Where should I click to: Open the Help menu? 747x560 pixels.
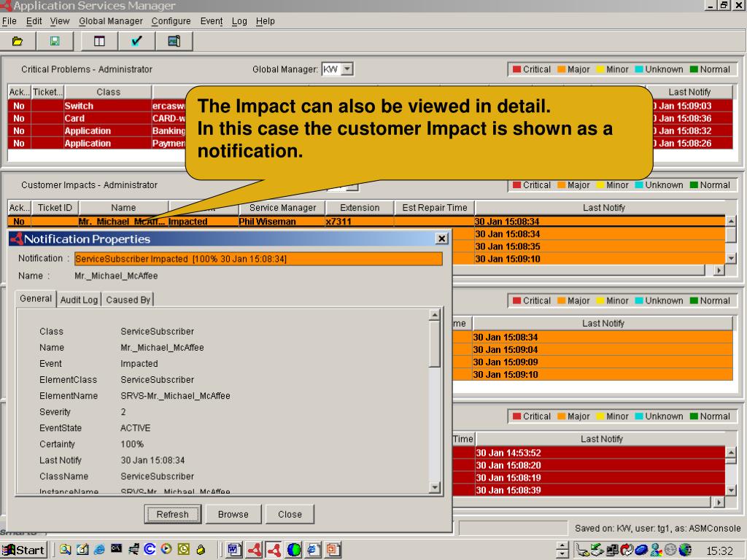click(x=266, y=21)
